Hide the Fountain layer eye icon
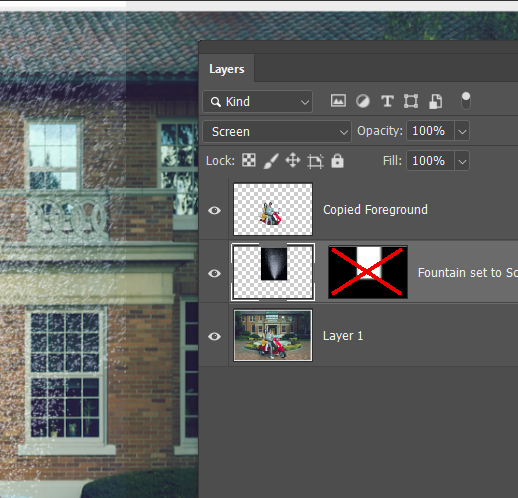 (x=214, y=273)
